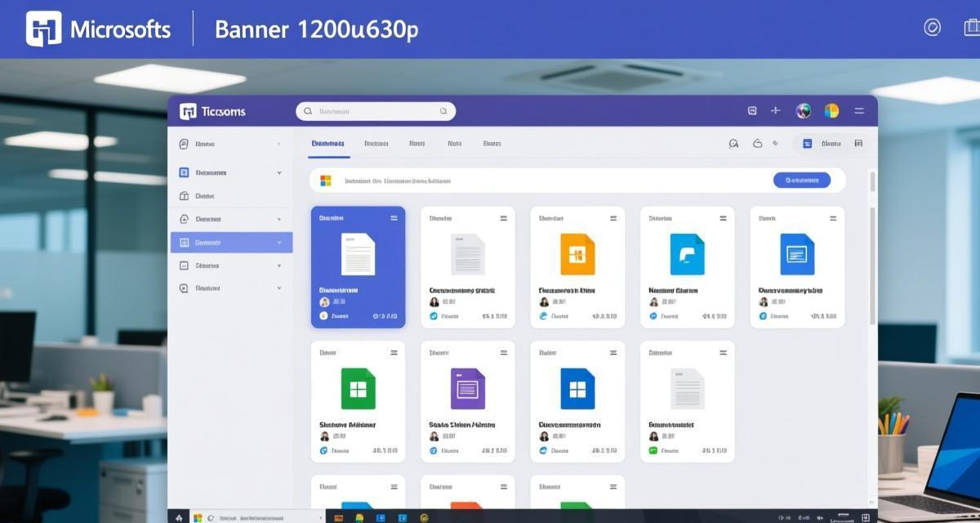Click the notification icon at the taskbar's right end

pos(865,518)
